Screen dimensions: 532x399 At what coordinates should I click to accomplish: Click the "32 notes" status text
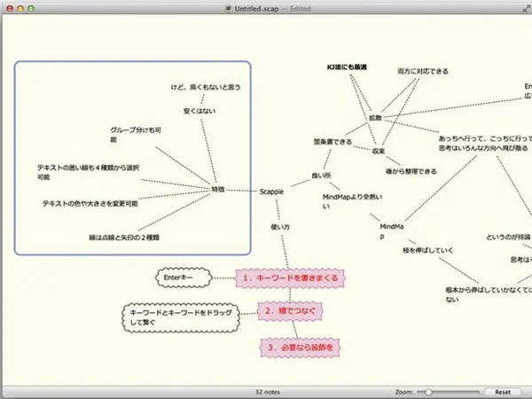(268, 392)
